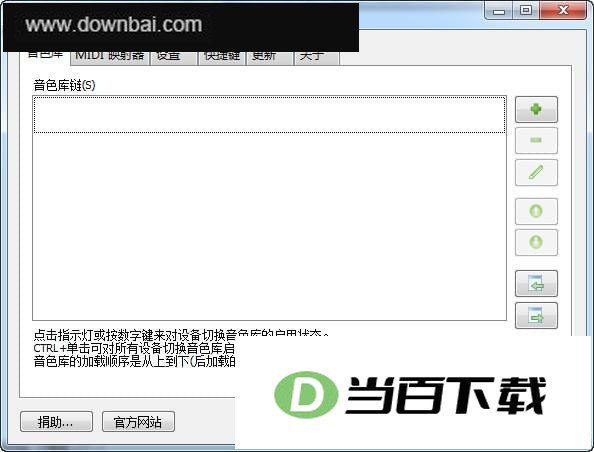Add a soundfont with the green plus button
The image size is (594, 452).
536,109
